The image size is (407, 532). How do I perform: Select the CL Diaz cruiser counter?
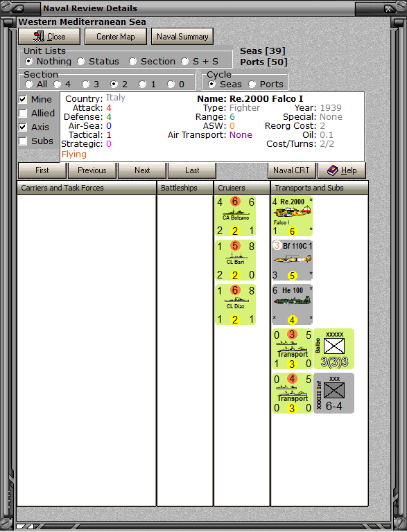coord(235,305)
